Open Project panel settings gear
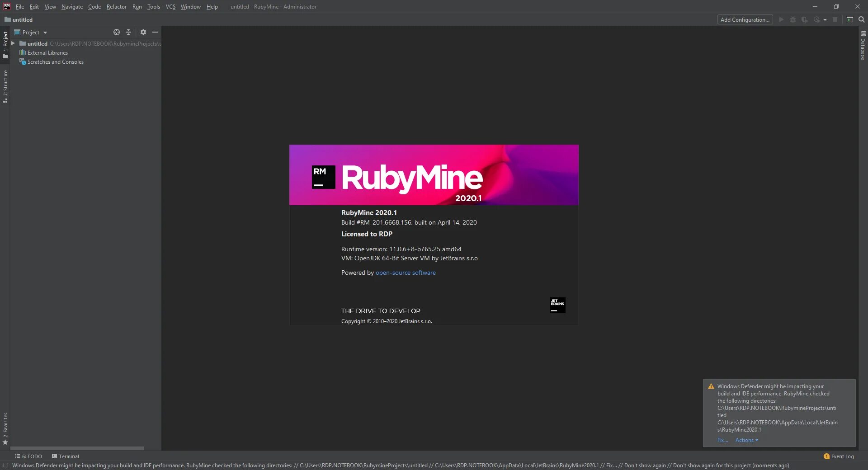The image size is (868, 470). coord(143,32)
